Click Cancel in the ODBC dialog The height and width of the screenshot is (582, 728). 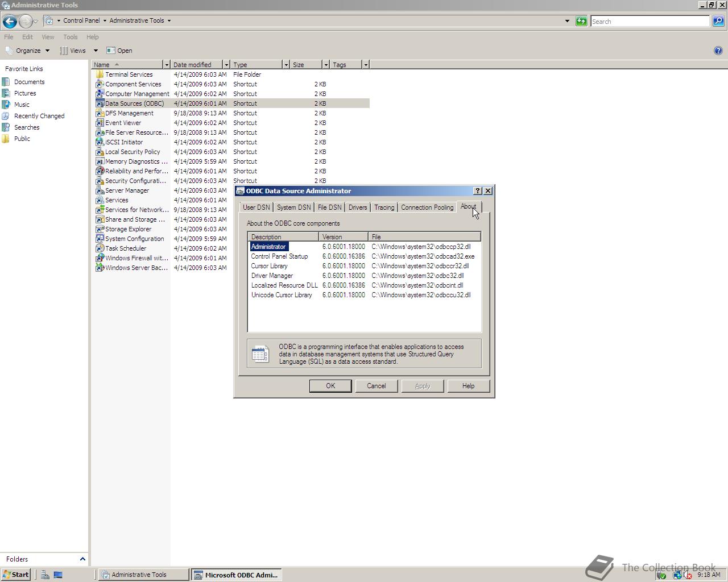tap(376, 386)
